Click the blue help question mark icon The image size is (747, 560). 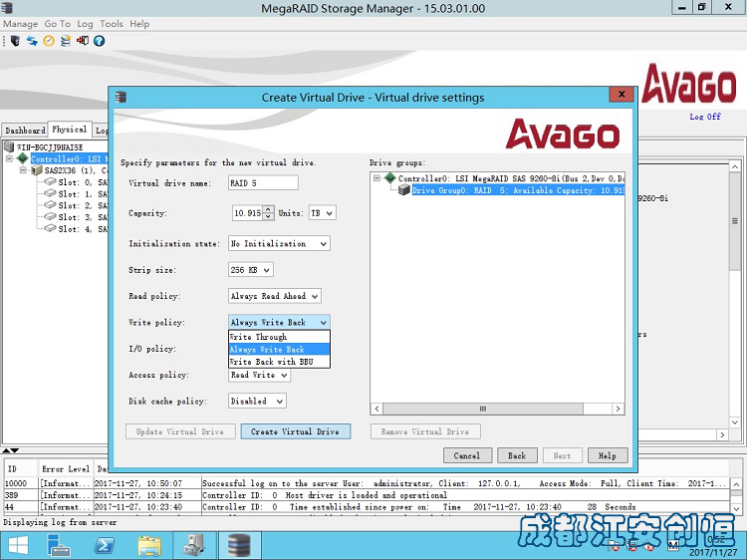tap(99, 41)
